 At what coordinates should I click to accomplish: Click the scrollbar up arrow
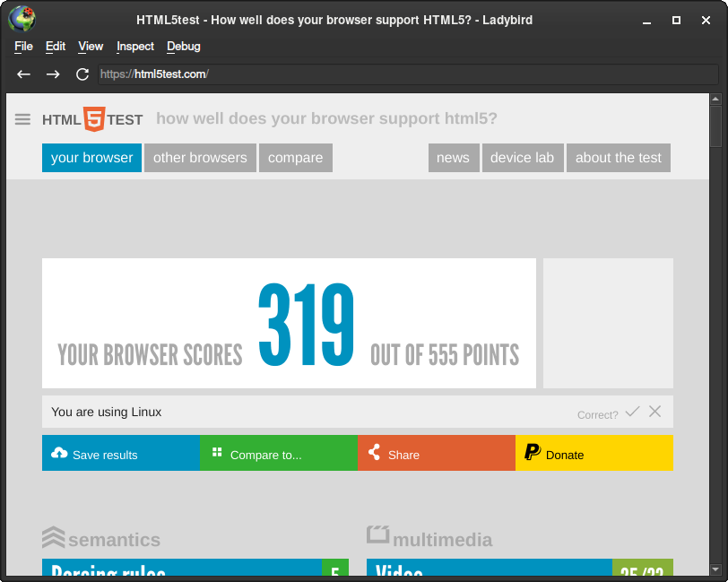click(x=715, y=99)
